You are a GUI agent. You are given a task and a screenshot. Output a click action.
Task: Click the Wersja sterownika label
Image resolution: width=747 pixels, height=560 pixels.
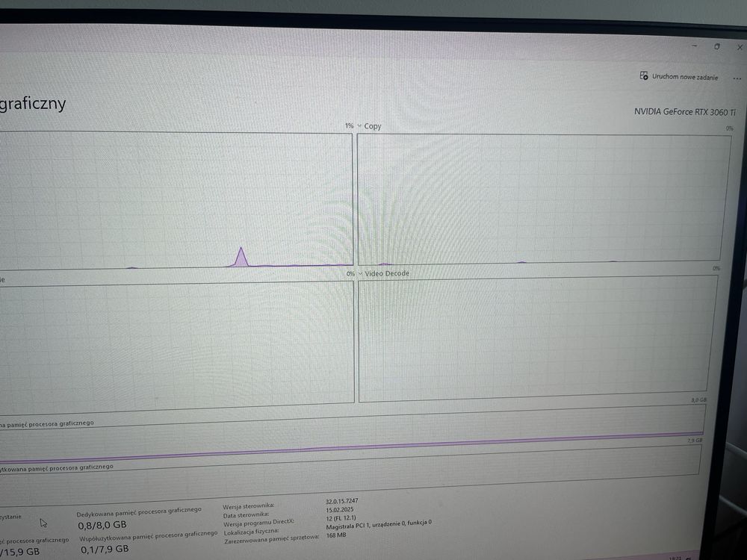tap(249, 506)
